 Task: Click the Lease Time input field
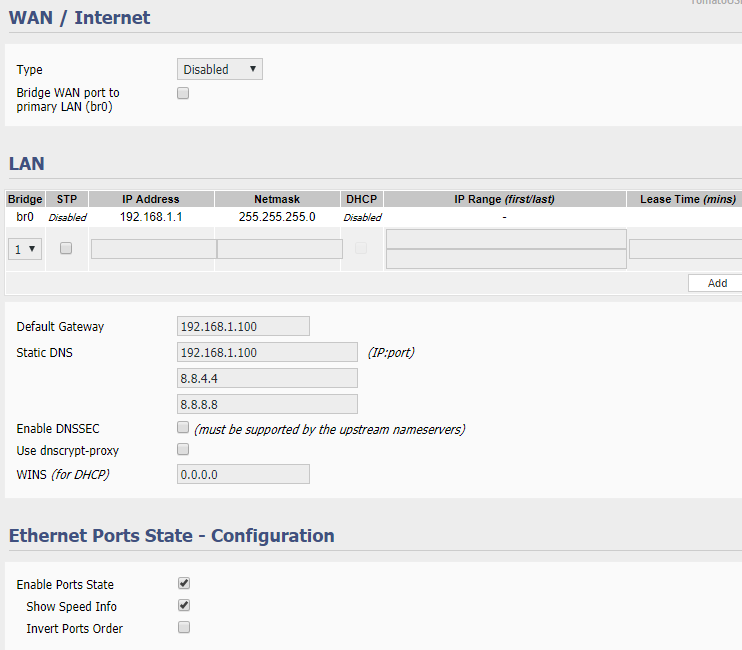685,249
